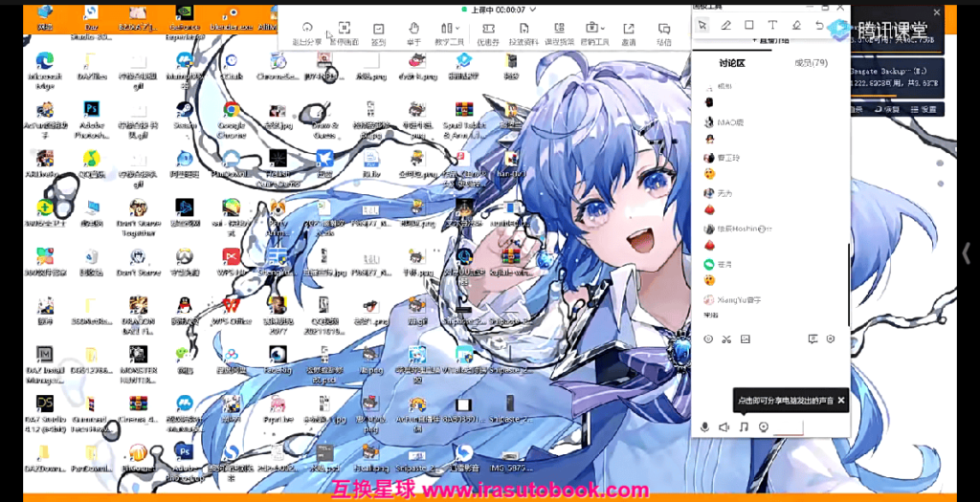The width and height of the screenshot is (980, 502).
Task: Open MONSTER HUNTER desktop shortcut
Action: [138, 364]
